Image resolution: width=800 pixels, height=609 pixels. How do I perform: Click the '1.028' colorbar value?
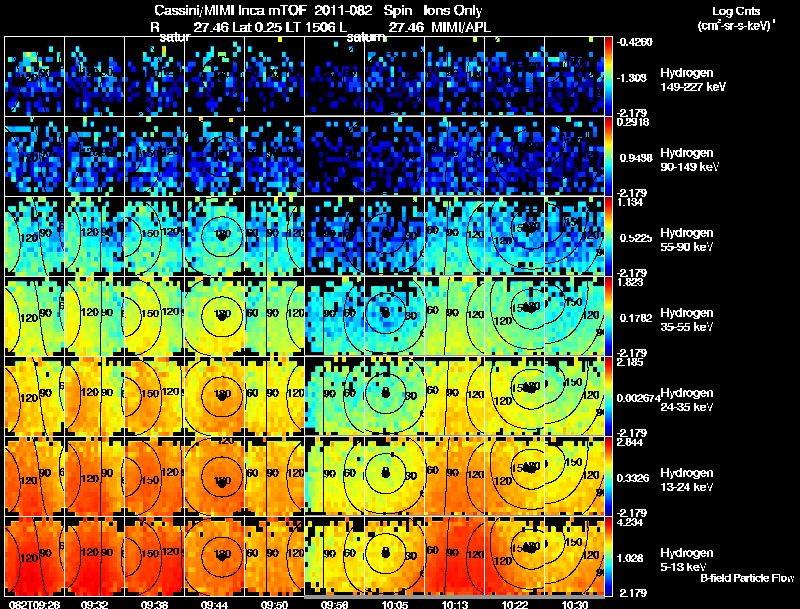point(630,558)
